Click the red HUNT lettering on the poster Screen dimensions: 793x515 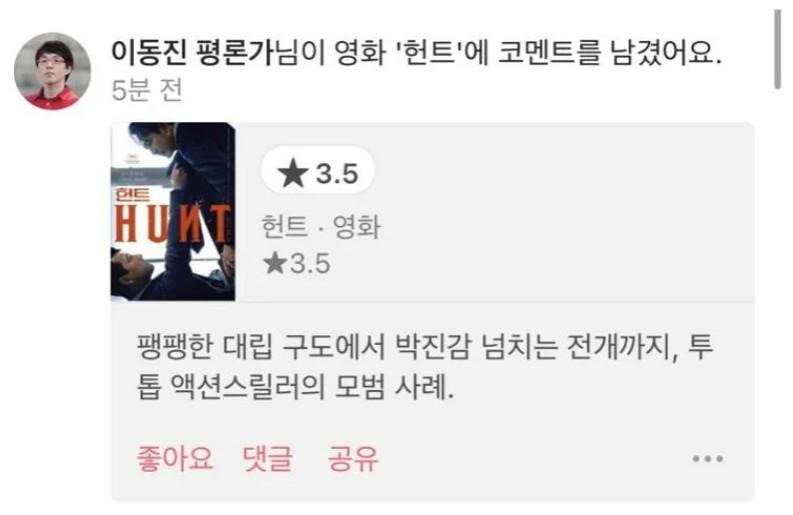click(x=172, y=223)
